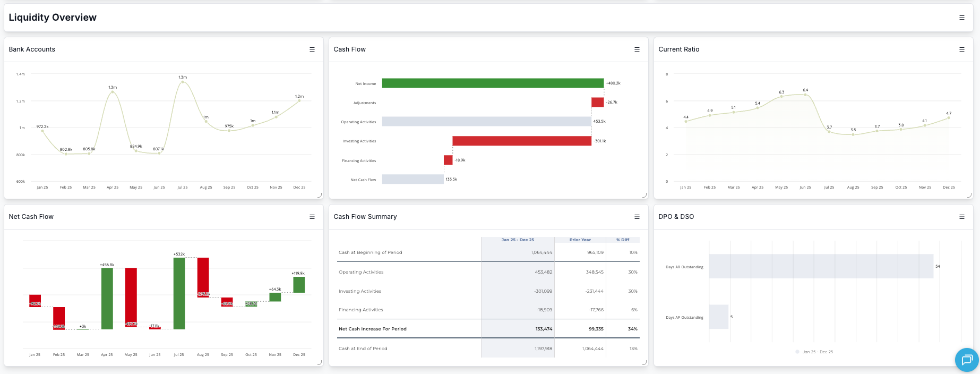
Task: Open the Liquidity Overview hamburger menu
Action: (961, 18)
